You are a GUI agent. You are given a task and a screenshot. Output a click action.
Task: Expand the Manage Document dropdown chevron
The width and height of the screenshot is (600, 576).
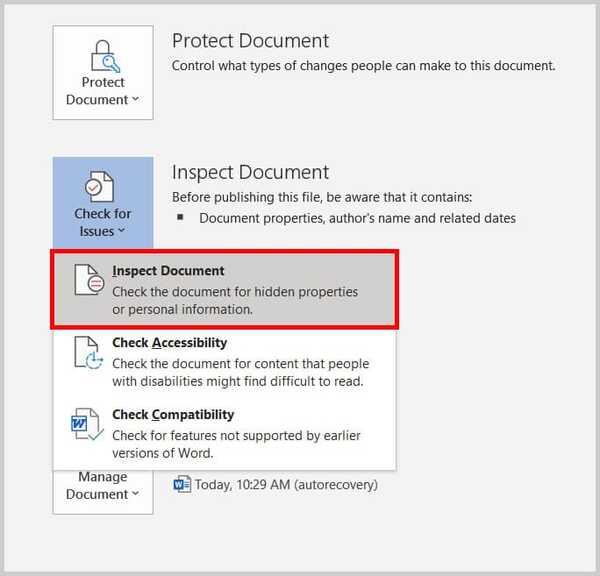click(x=135, y=493)
